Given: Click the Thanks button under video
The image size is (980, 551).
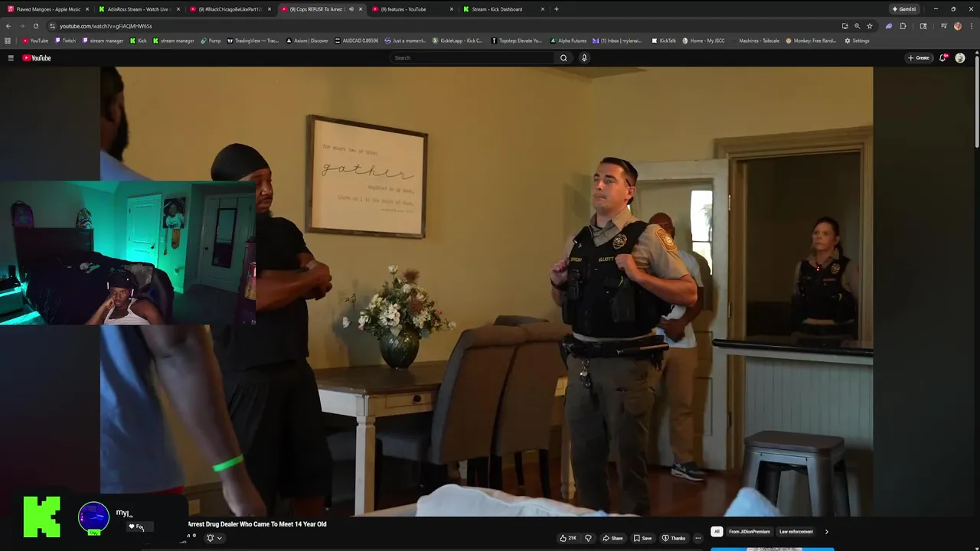Looking at the screenshot, I should [x=674, y=538].
